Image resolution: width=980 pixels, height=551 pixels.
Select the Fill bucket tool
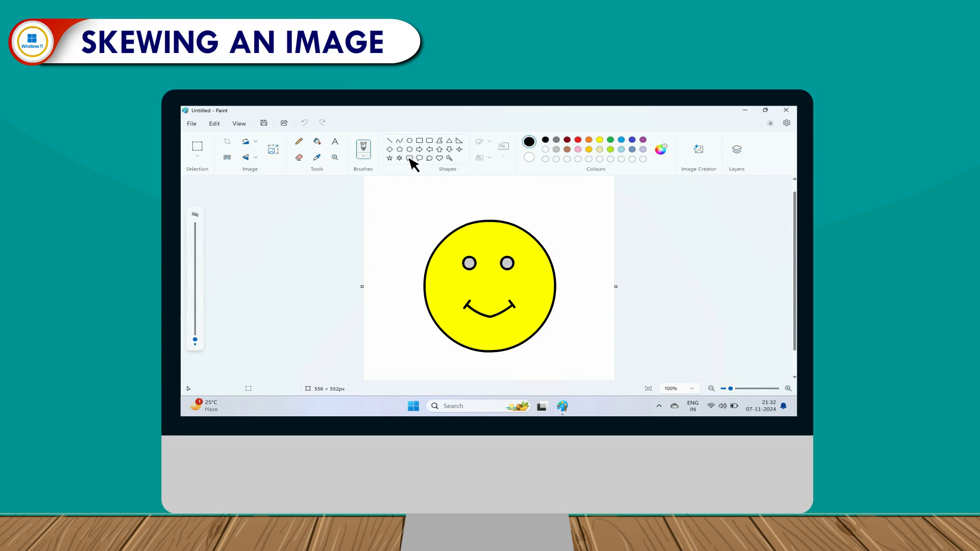(317, 141)
